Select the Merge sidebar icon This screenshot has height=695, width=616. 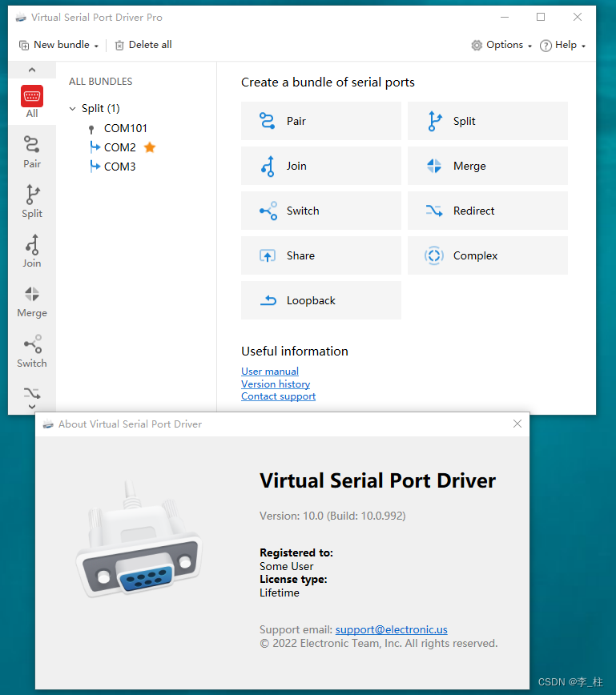click(x=32, y=294)
